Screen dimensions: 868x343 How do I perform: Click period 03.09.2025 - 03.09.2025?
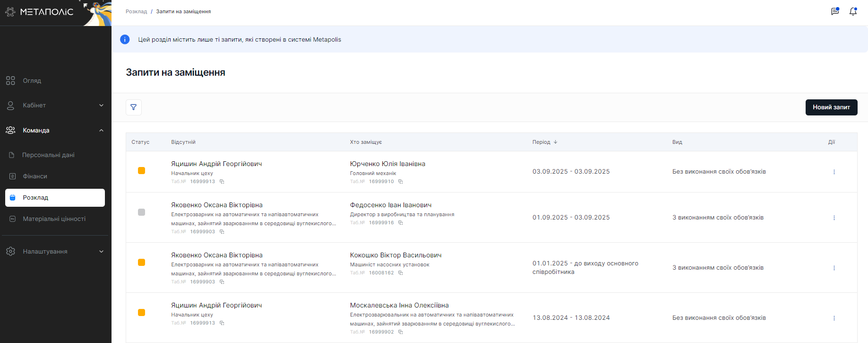pyautogui.click(x=571, y=172)
